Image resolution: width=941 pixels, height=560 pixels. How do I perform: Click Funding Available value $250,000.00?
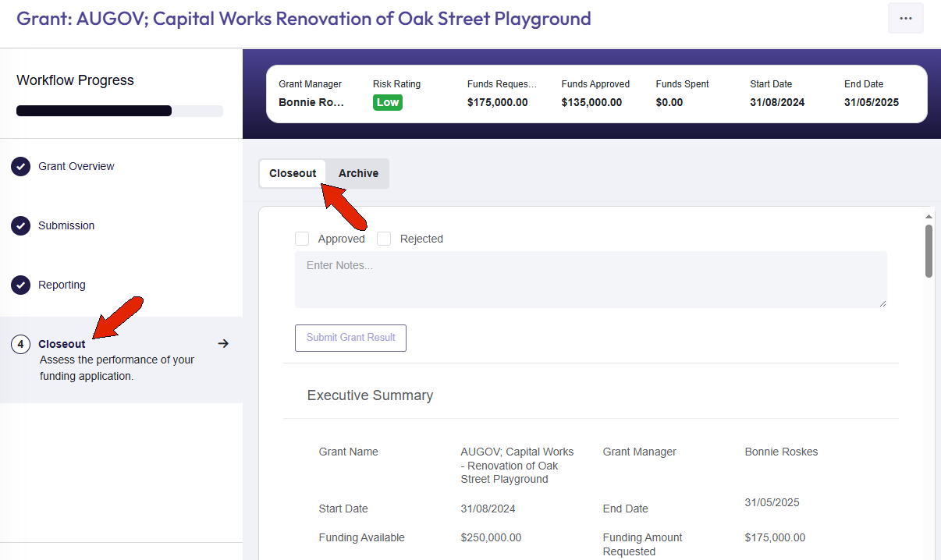point(491,537)
